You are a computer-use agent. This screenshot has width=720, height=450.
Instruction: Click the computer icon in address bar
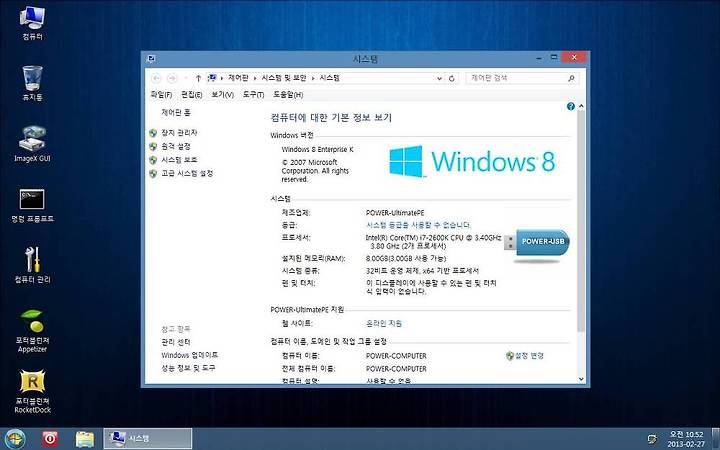[212, 78]
